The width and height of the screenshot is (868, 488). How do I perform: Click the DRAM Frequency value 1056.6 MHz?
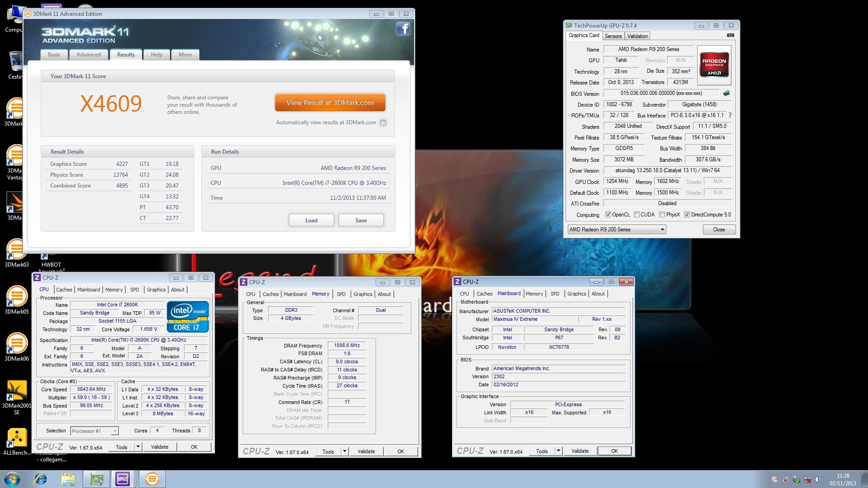click(347, 345)
